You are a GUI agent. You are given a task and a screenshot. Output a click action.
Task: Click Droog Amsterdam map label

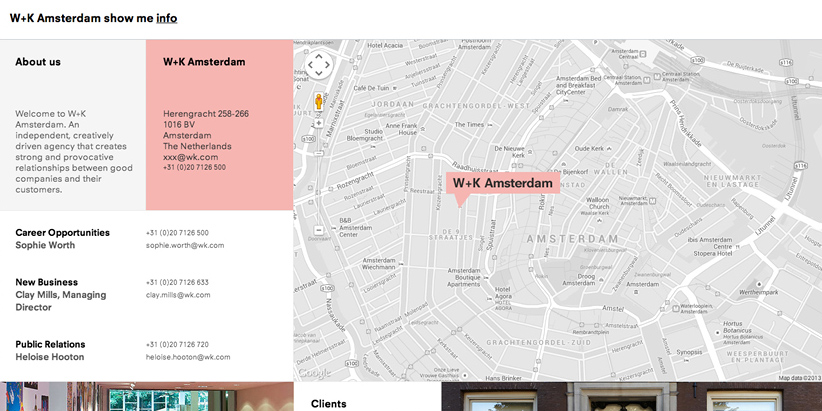pos(579,279)
